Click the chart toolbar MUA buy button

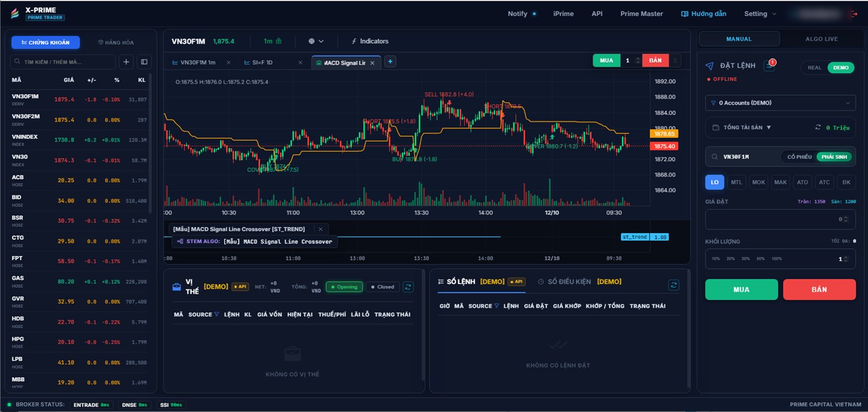click(607, 60)
